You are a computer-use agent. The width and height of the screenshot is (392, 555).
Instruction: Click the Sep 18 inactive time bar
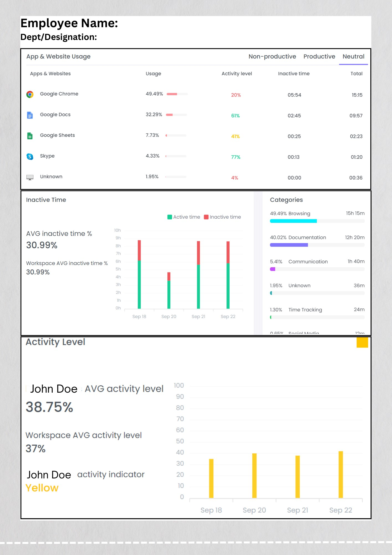pos(139,250)
